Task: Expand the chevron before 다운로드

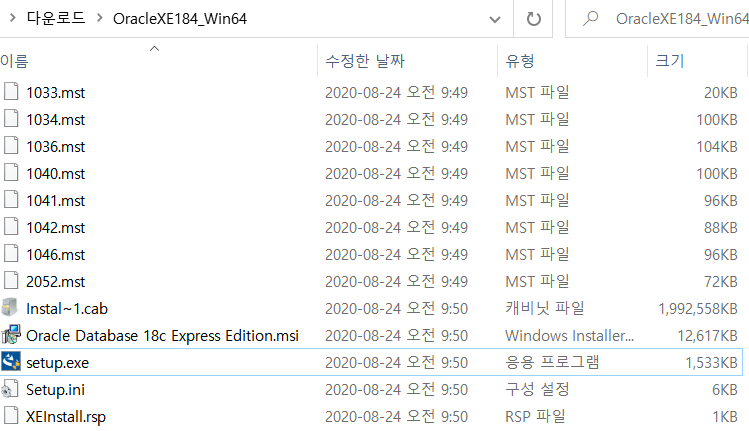Action: point(12,18)
